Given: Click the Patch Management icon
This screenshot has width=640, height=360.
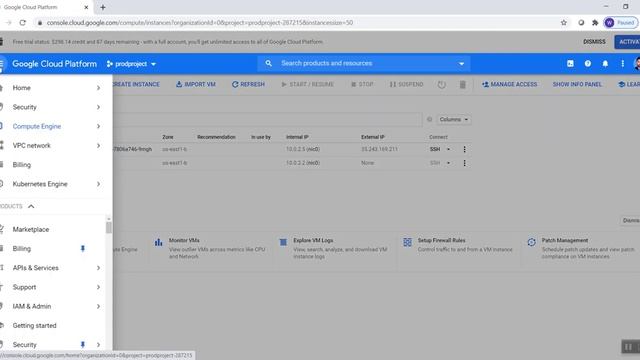Looking at the screenshot, I should (x=531, y=242).
